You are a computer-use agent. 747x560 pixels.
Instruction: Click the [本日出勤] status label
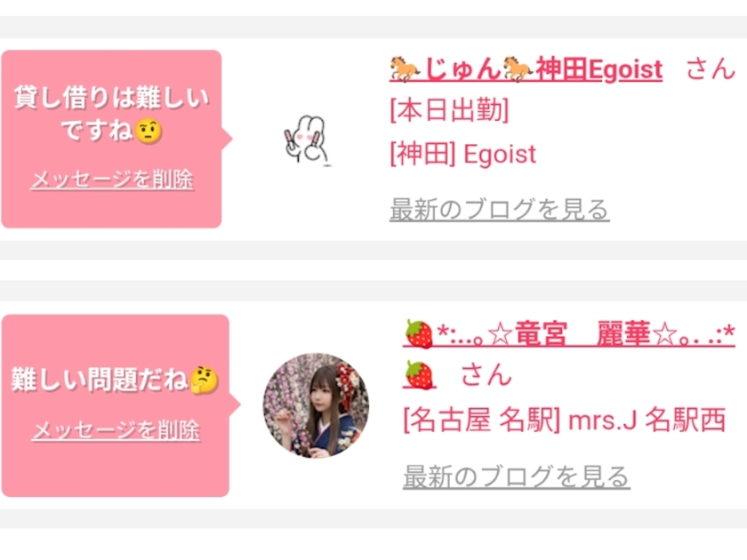click(449, 110)
